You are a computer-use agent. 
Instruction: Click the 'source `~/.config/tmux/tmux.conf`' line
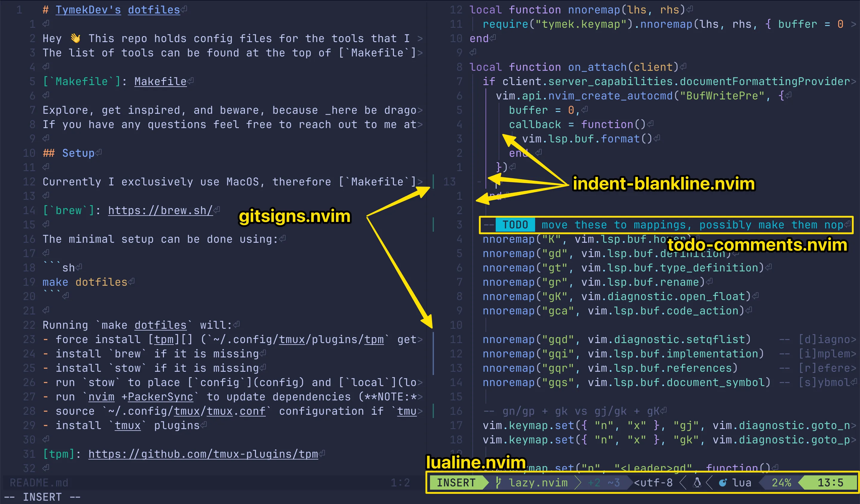(x=232, y=411)
